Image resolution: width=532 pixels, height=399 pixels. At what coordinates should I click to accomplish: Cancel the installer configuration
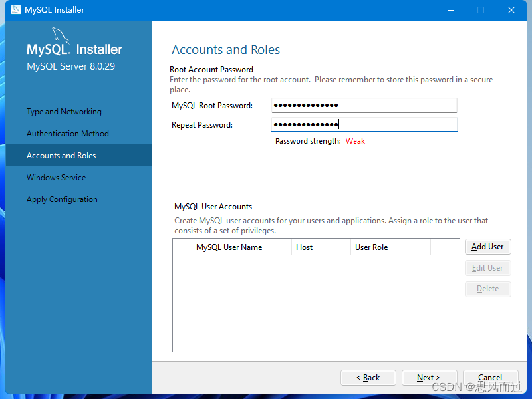pyautogui.click(x=490, y=378)
